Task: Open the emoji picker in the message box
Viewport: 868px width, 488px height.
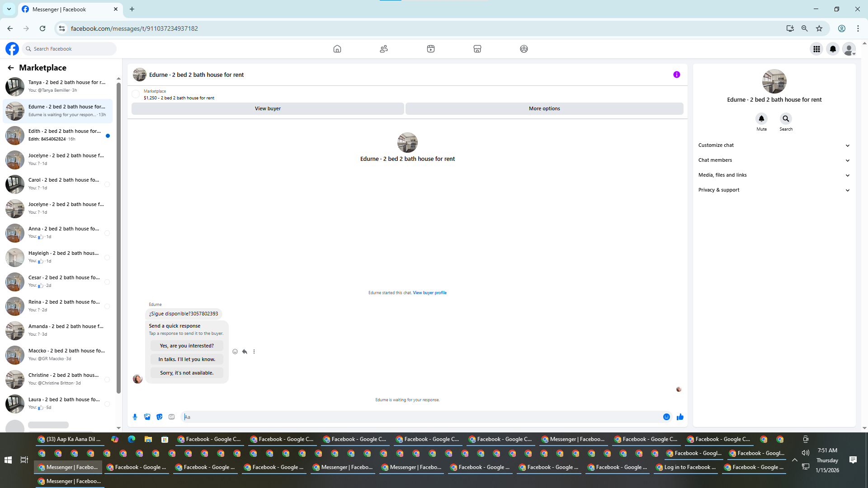Action: (x=666, y=417)
